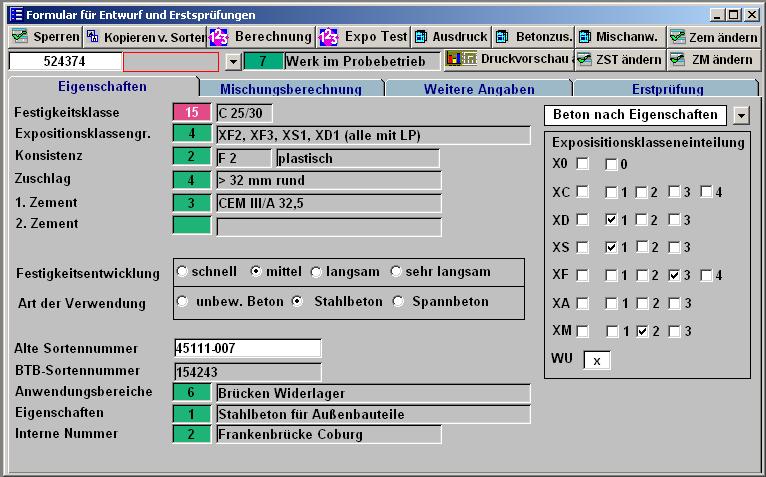Open the 'Beton nach Eigenschaften' dropdown
This screenshot has width=766, height=477.
[x=740, y=115]
